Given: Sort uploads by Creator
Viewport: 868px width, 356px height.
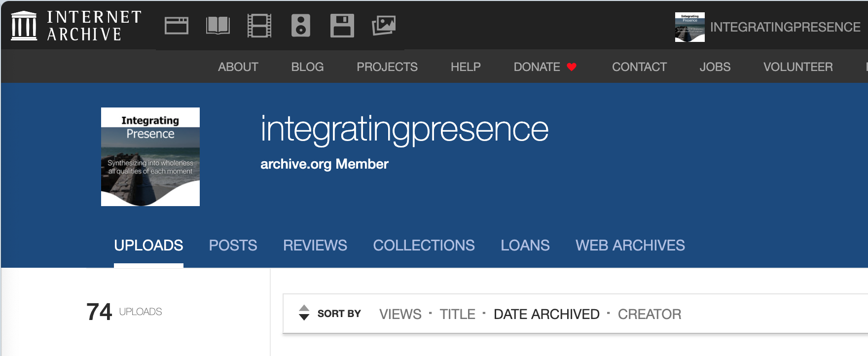Looking at the screenshot, I should (649, 314).
